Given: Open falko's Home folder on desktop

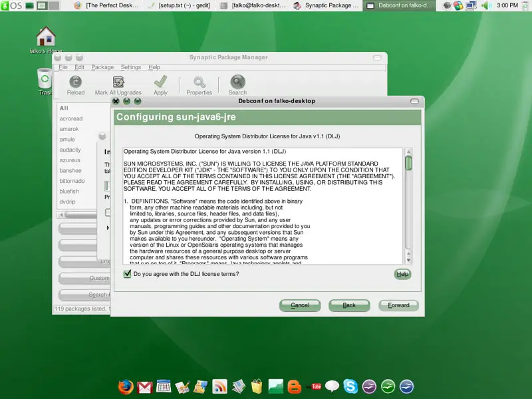Looking at the screenshot, I should point(46,38).
